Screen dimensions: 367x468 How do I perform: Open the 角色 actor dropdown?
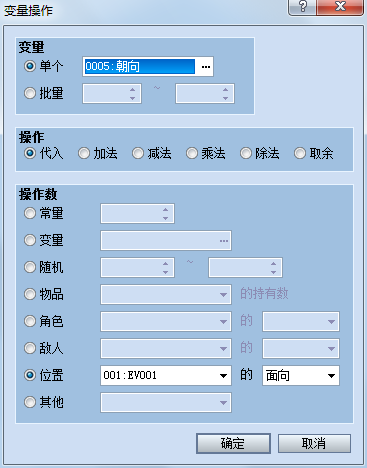tap(166, 321)
